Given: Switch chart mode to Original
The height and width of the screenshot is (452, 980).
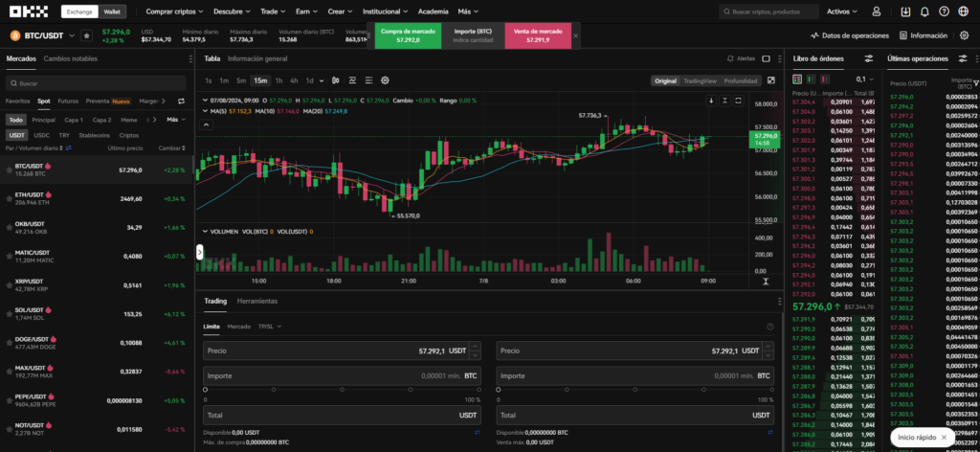Looking at the screenshot, I should 666,80.
